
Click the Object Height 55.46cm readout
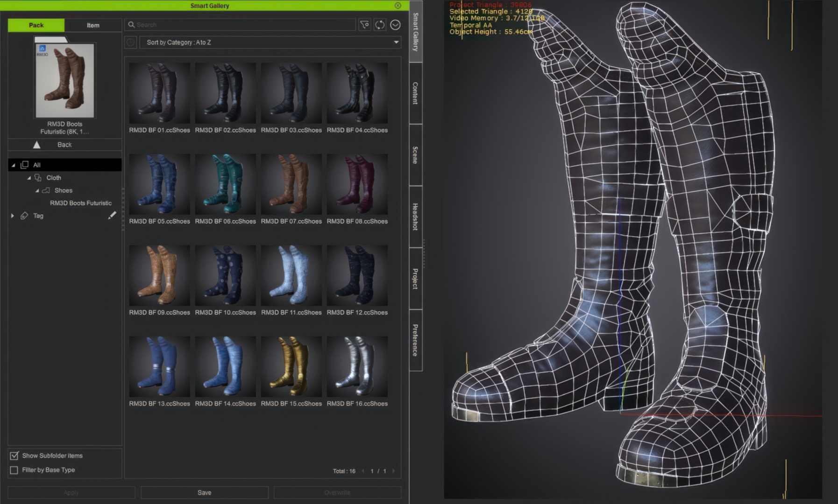click(x=490, y=32)
